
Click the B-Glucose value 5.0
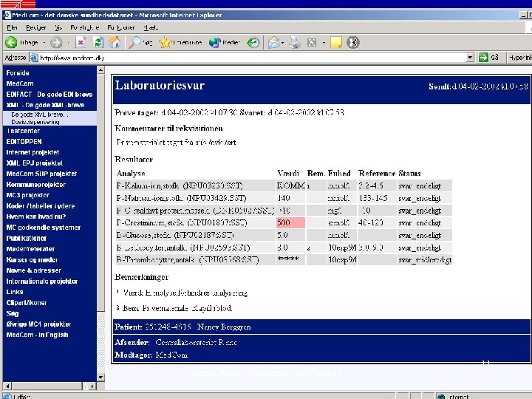(x=282, y=235)
